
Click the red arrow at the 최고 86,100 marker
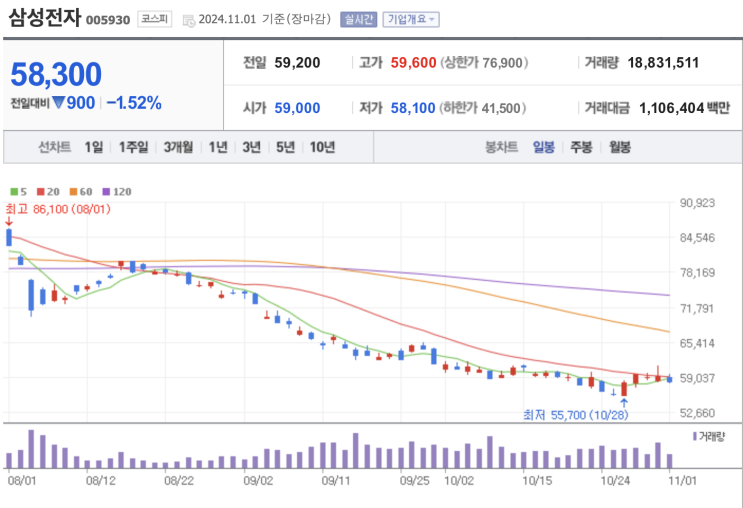click(x=9, y=221)
